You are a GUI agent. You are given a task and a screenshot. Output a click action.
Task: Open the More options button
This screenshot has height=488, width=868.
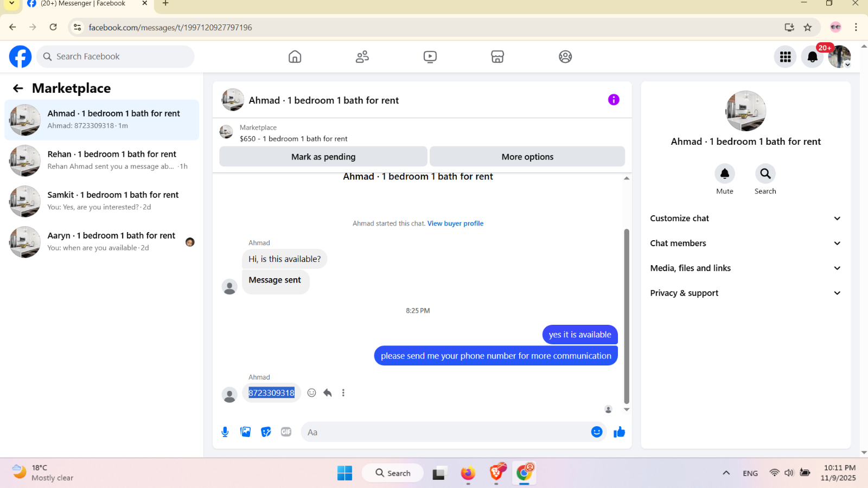click(527, 157)
